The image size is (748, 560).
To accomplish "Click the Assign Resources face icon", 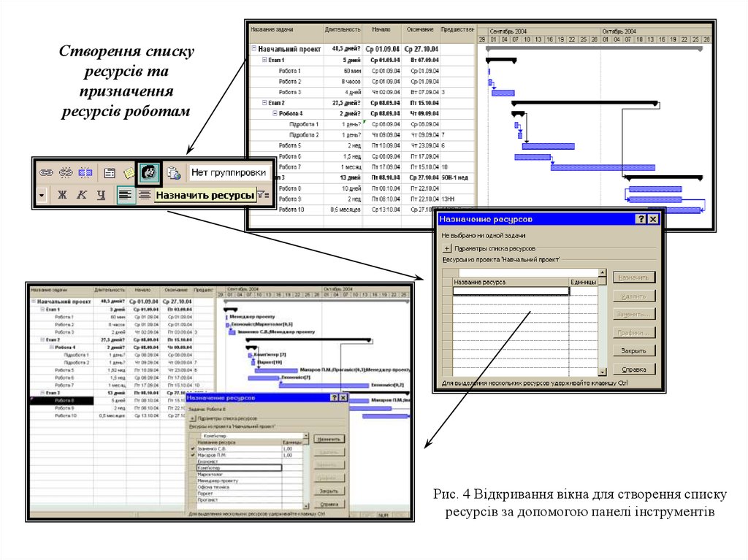I will [x=149, y=172].
